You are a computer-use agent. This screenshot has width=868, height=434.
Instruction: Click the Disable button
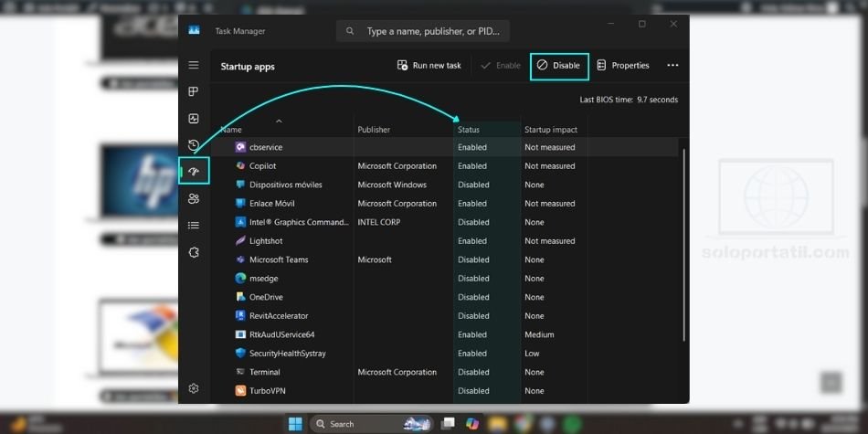click(x=558, y=66)
